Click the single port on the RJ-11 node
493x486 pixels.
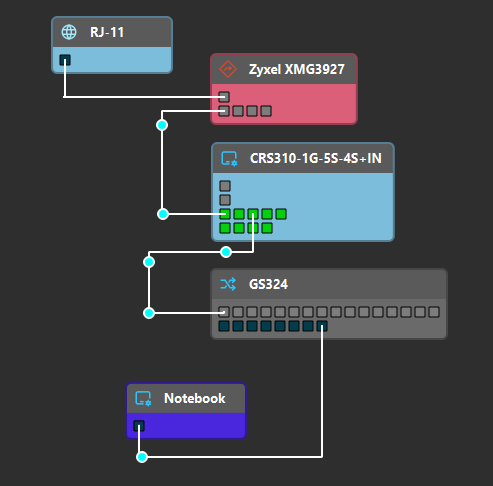coord(65,60)
